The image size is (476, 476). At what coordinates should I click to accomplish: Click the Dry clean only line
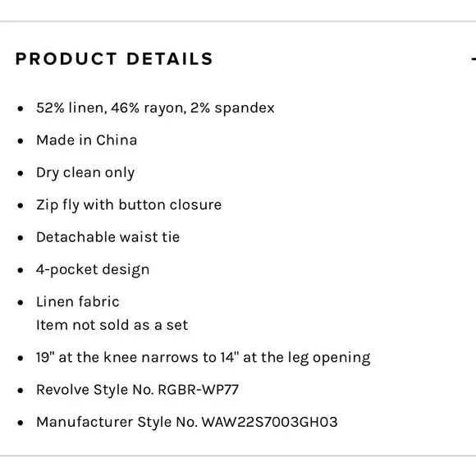(x=85, y=173)
